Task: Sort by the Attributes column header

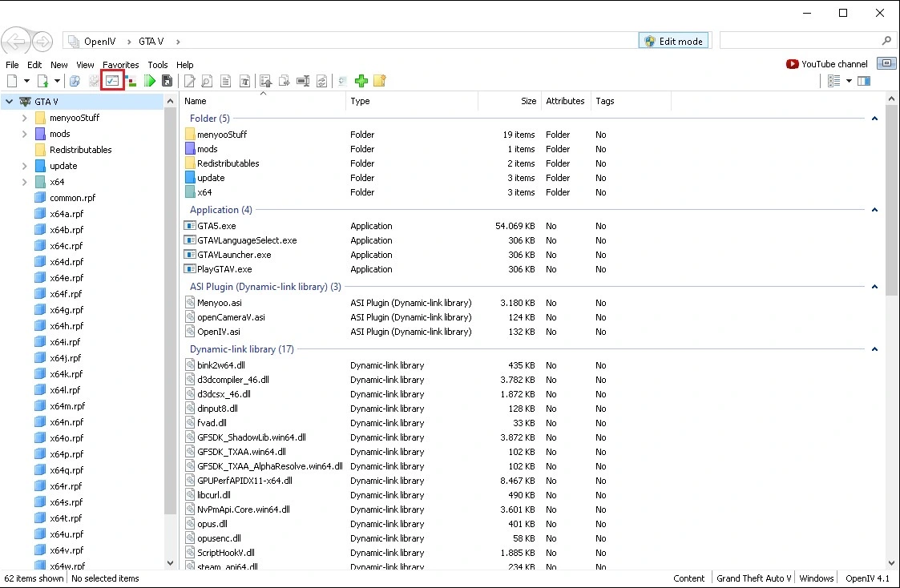Action: point(565,101)
